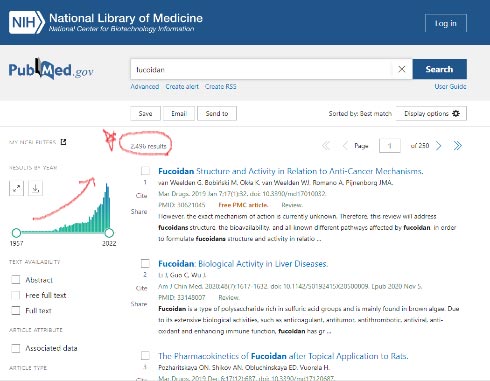Viewport: 490px width, 381px height.
Task: Go to the next page arrow
Action: click(439, 146)
